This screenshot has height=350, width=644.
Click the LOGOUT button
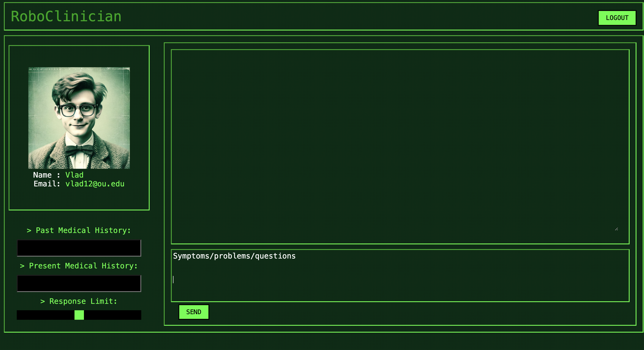[617, 18]
